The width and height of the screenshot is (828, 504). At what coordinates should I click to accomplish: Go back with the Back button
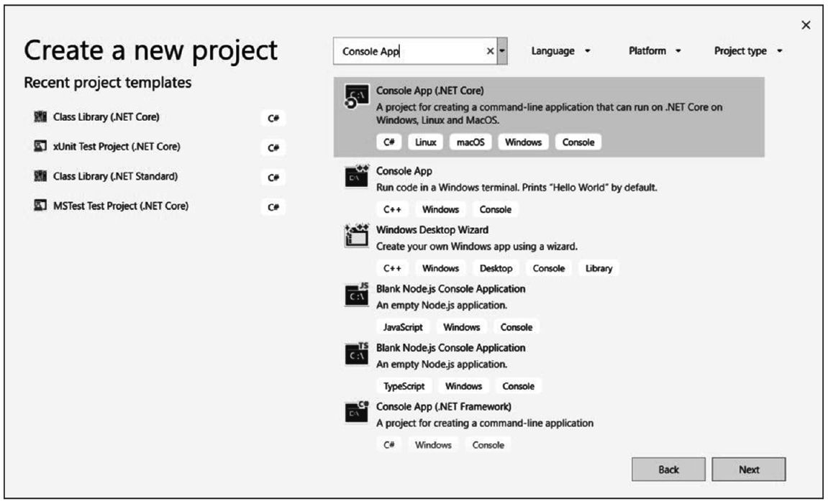[x=668, y=469]
